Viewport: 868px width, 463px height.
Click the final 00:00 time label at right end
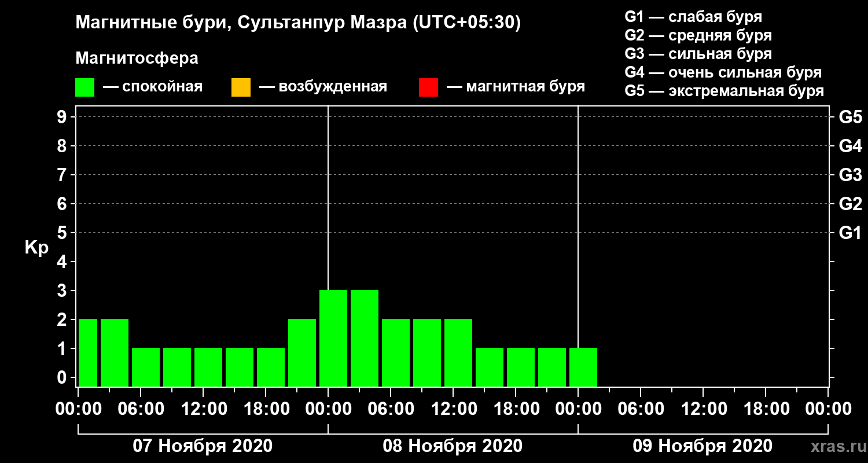(828, 409)
